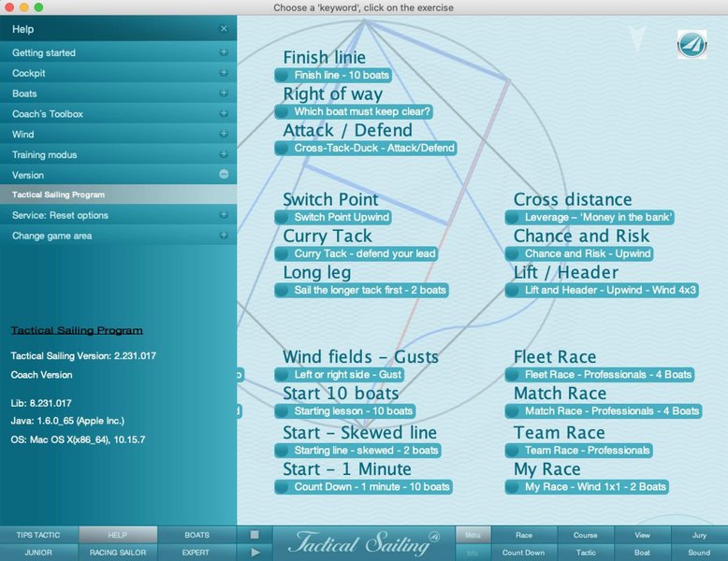Image resolution: width=728 pixels, height=561 pixels.
Task: Click the Tactical Sailing logo banner
Action: tap(364, 543)
